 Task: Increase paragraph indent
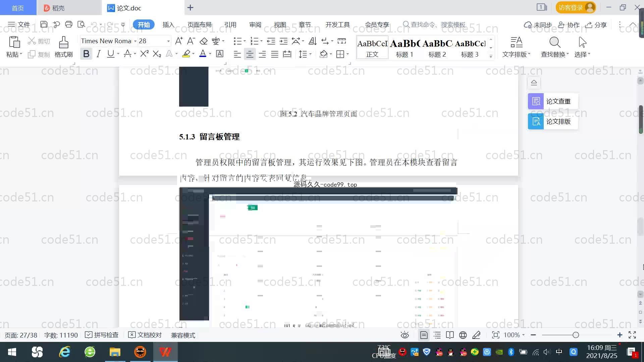click(284, 41)
